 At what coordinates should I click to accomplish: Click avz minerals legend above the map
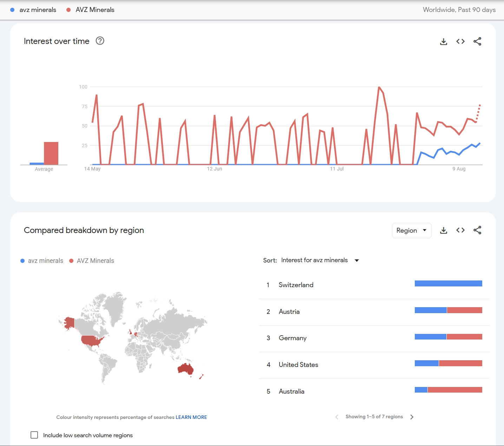(x=42, y=261)
